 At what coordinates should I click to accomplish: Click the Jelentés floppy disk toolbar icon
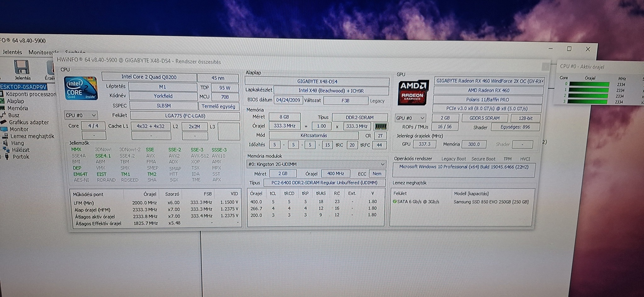(x=22, y=67)
